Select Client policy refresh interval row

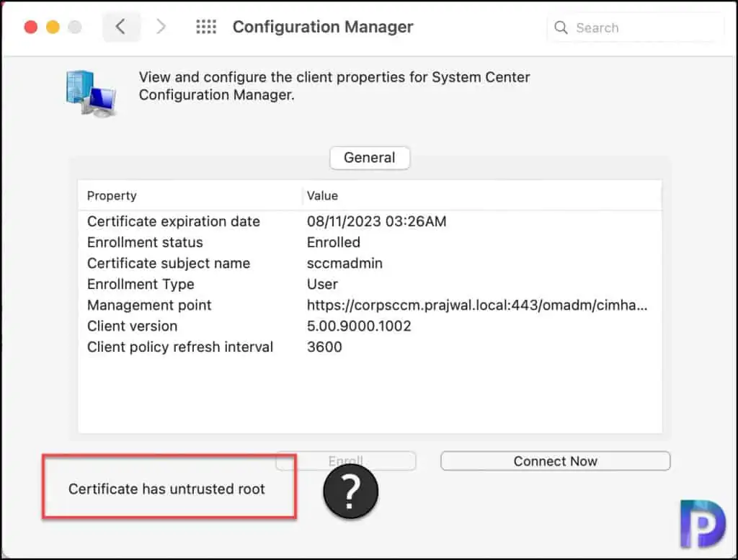370,347
